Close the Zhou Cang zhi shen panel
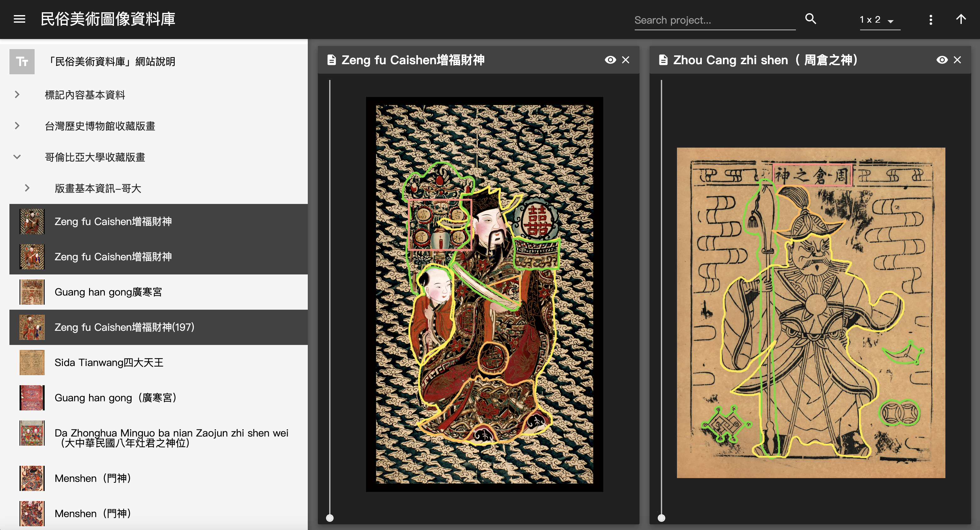This screenshot has width=980, height=530. point(957,60)
